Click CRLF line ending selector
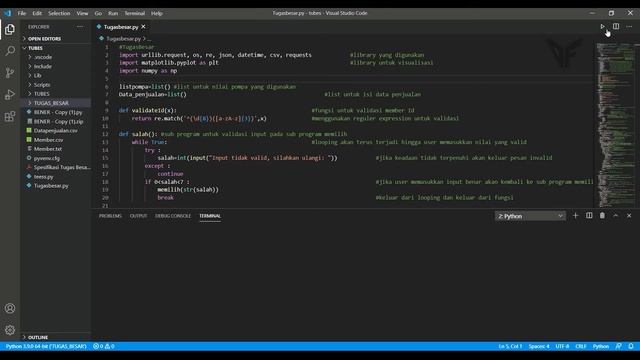 (x=581, y=346)
